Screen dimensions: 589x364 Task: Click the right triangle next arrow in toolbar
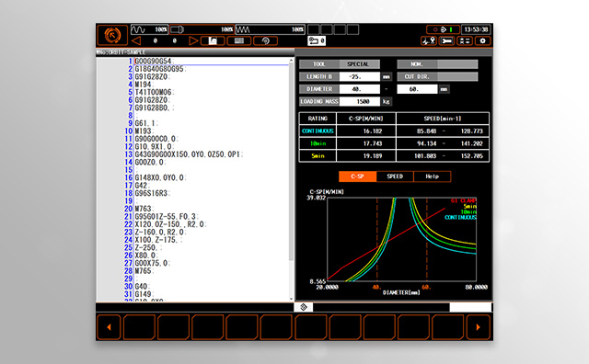[x=193, y=40]
